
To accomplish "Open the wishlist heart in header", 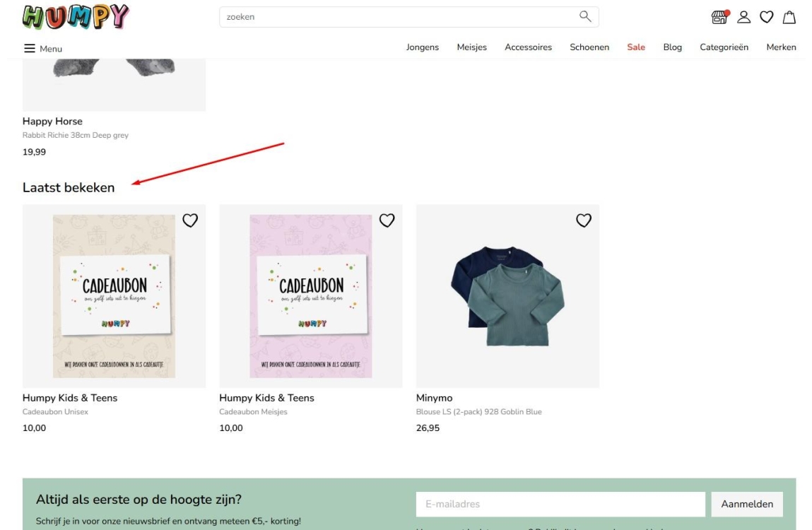I will pos(766,18).
